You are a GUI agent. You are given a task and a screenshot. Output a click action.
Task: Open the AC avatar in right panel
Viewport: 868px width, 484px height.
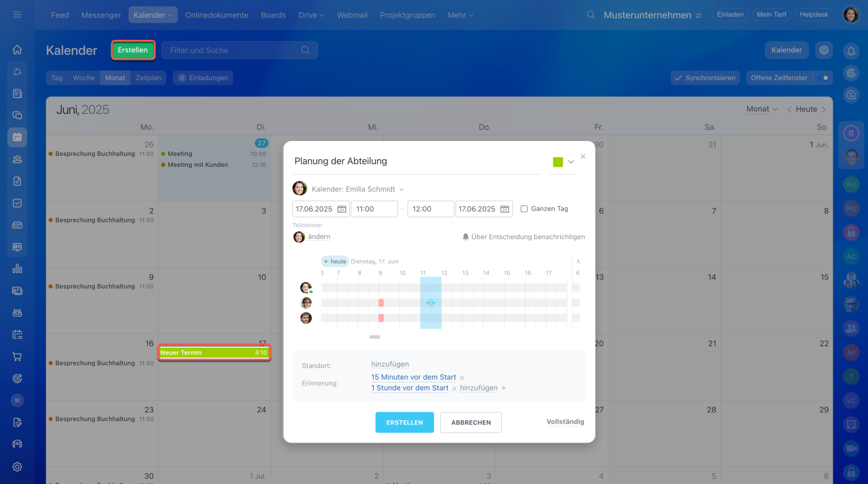coord(851,256)
